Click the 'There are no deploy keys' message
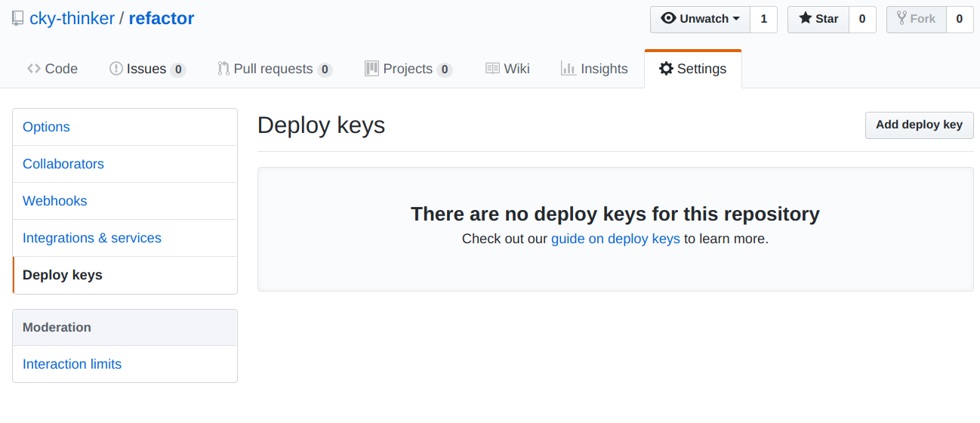 pos(615,215)
